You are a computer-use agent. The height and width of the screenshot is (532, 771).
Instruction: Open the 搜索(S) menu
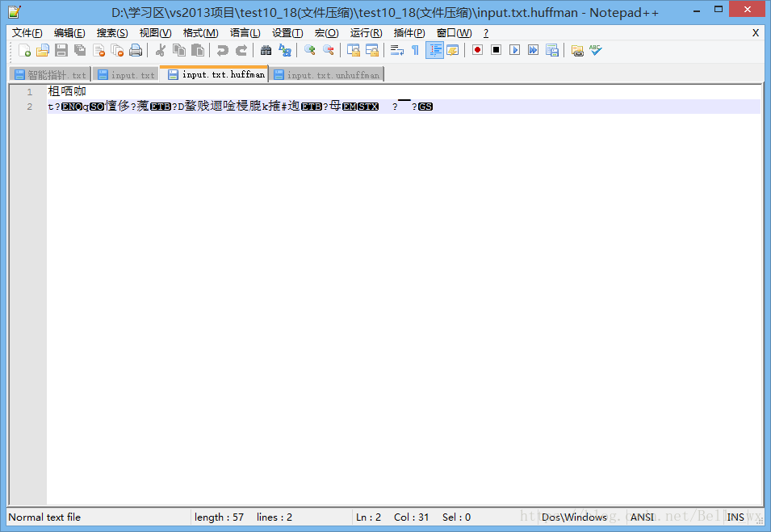point(112,33)
